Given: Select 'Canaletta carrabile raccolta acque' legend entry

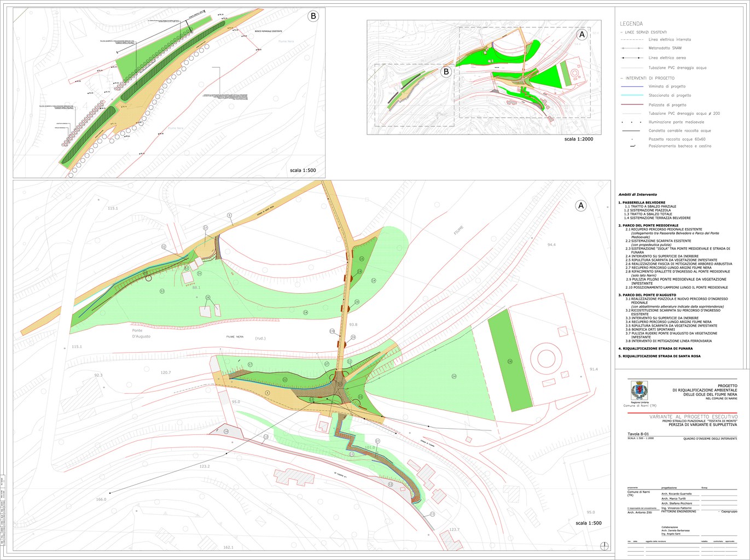Looking at the screenshot, I should (680, 131).
